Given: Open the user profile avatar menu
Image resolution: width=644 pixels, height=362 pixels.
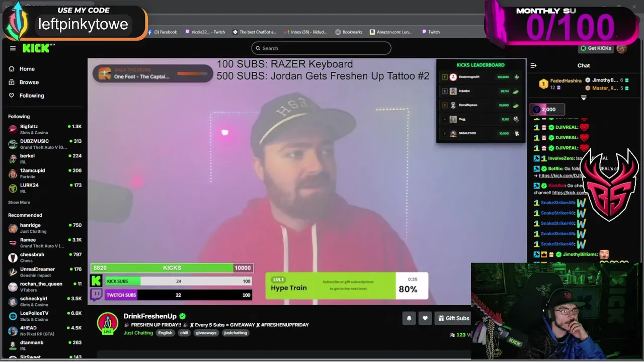Looking at the screenshot, I should coord(622,48).
